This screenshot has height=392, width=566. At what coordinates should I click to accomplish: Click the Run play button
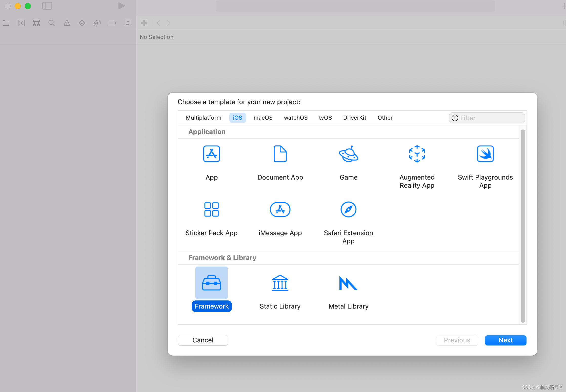tap(122, 6)
